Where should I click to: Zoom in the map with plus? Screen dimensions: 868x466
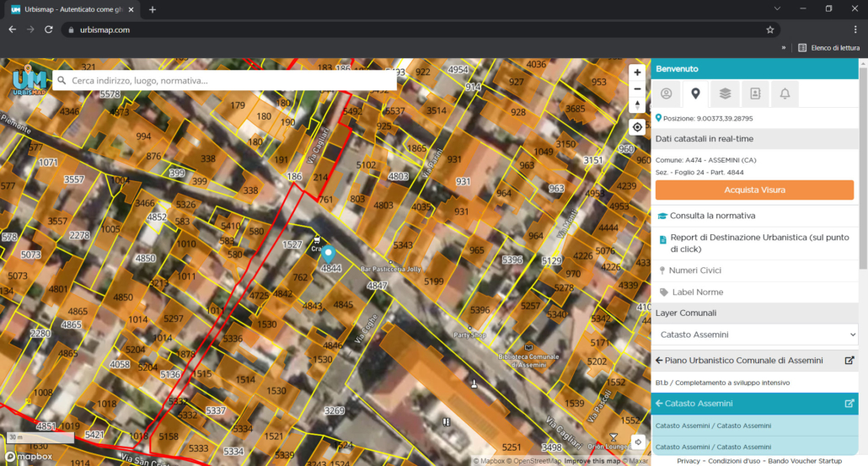click(x=637, y=72)
